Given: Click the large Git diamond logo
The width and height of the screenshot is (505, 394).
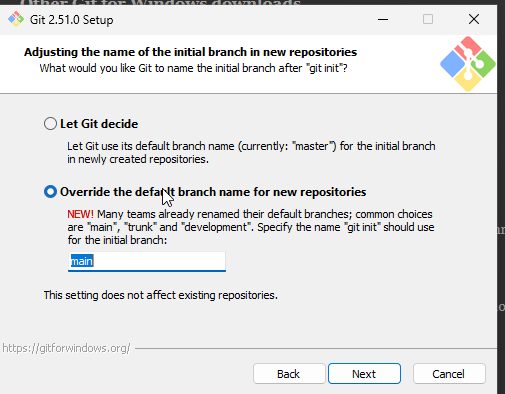Looking at the screenshot, I should 468,64.
